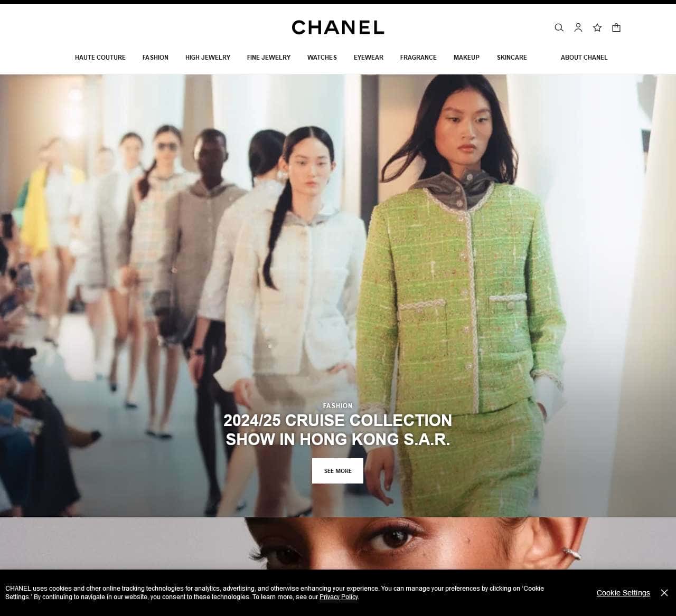Open the Privacy Policy link
The image size is (676, 616).
click(x=339, y=597)
